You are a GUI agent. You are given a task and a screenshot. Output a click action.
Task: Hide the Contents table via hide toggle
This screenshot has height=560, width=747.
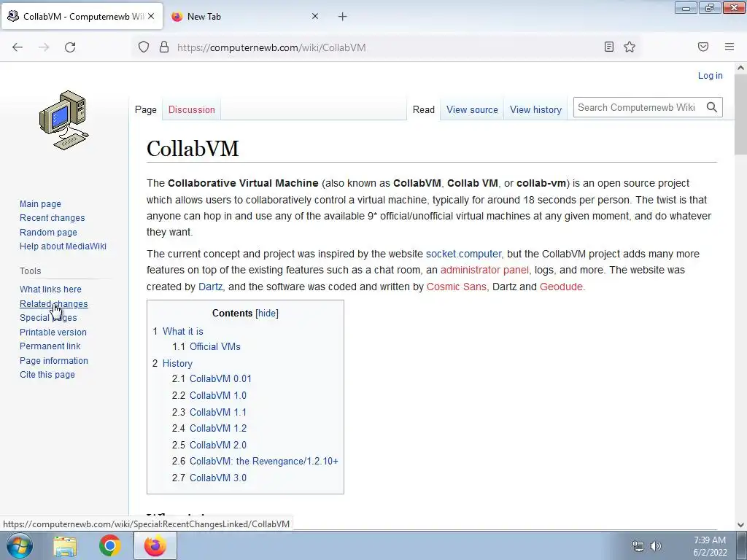267,314
